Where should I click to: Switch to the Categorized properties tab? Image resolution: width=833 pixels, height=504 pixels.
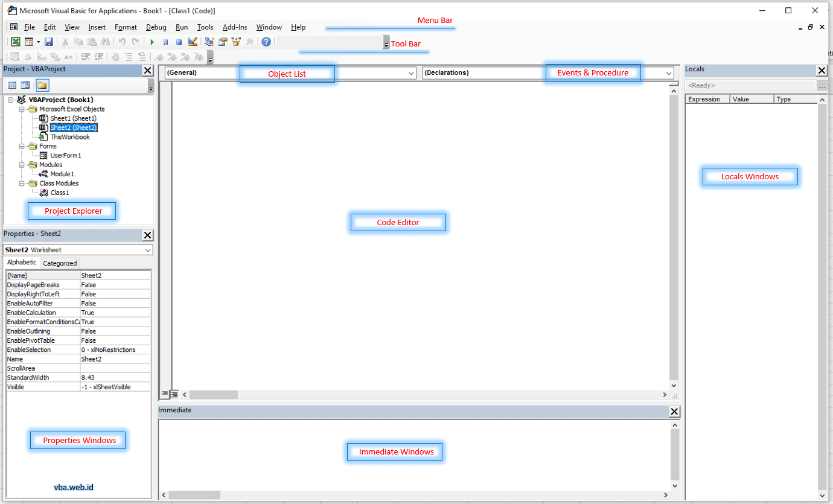60,263
